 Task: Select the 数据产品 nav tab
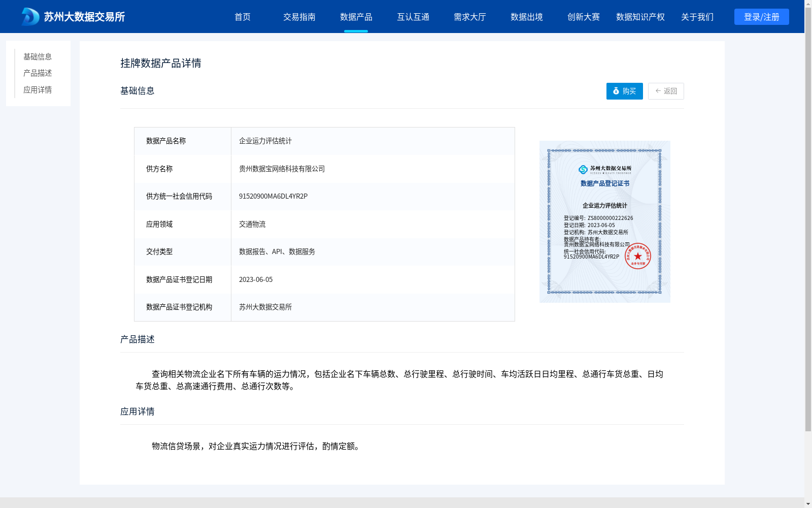(356, 17)
